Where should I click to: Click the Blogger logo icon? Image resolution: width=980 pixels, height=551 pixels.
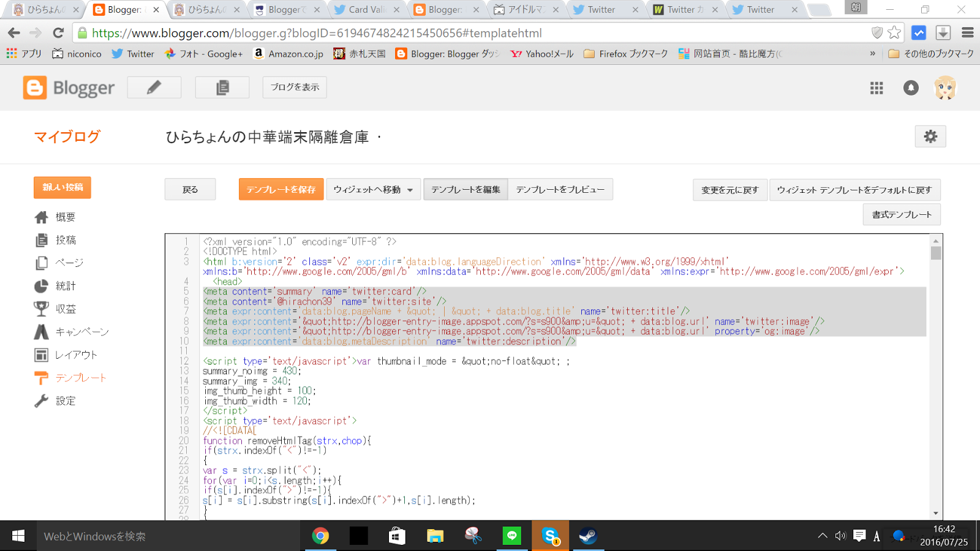[34, 88]
